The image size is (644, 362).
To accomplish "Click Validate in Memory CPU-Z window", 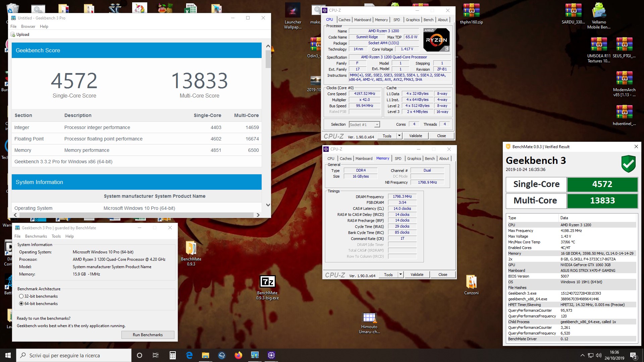I will (417, 275).
